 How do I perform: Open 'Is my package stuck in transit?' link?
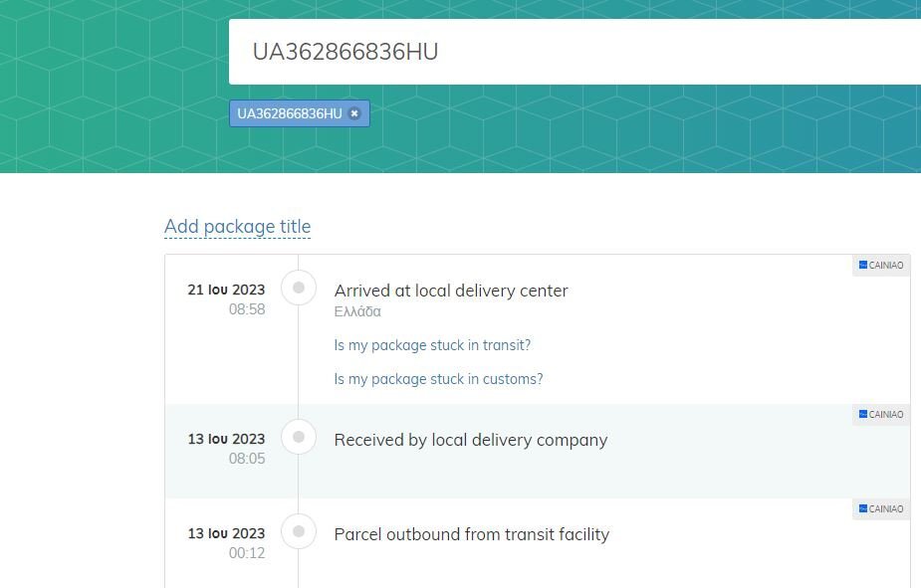(x=432, y=345)
